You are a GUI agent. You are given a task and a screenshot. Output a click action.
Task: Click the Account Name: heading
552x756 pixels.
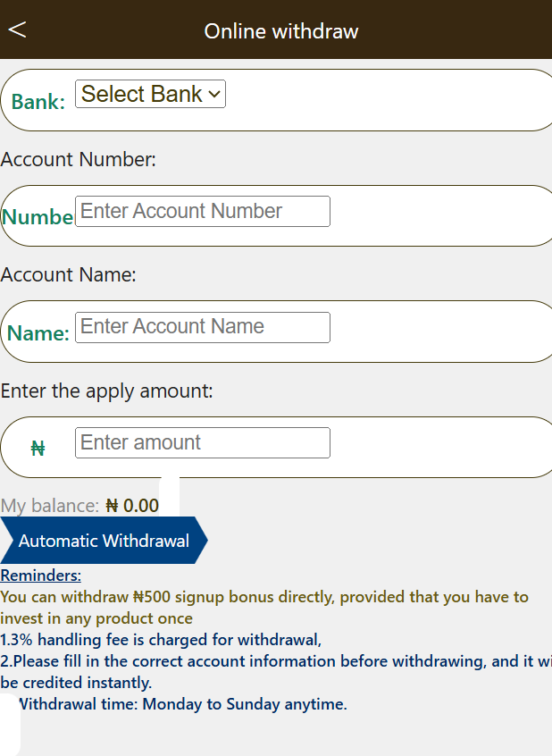click(69, 275)
